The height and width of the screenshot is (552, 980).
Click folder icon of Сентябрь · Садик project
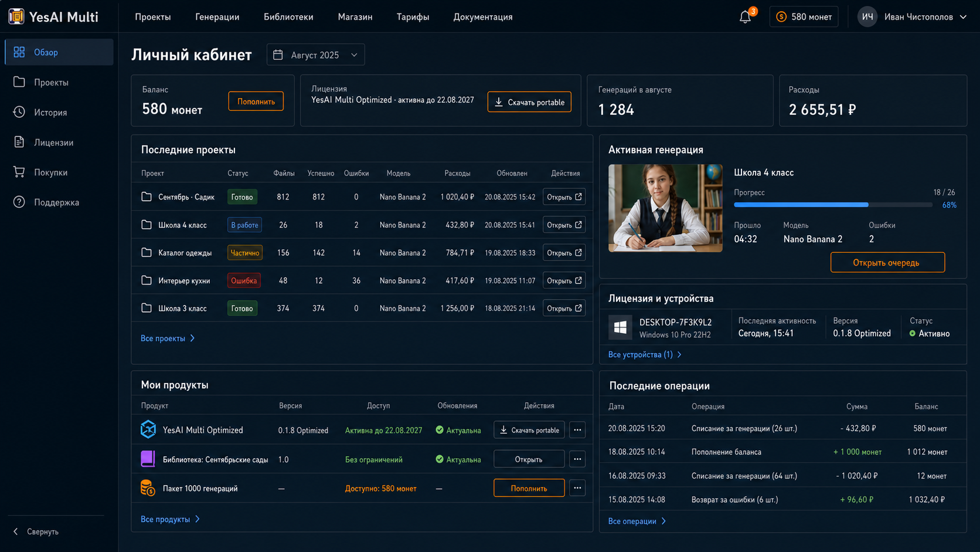click(x=147, y=197)
